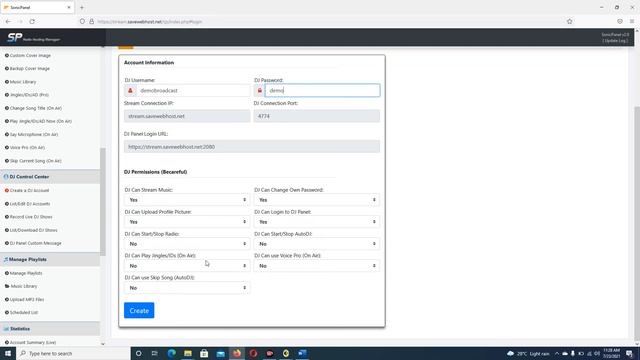This screenshot has height=360, width=640.
Task: Open DJ Can use Skip Song dropdown
Action: tap(187, 288)
